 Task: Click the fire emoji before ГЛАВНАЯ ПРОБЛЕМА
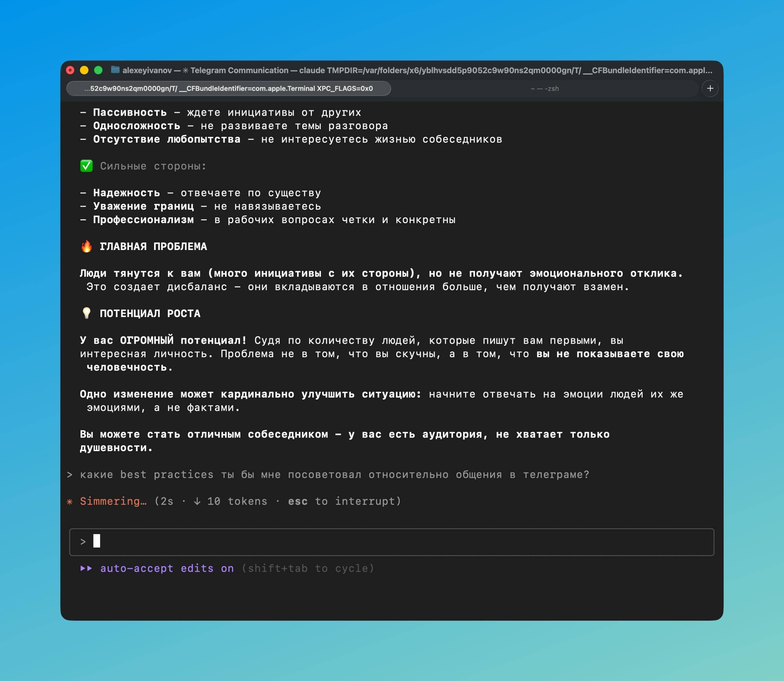(86, 247)
